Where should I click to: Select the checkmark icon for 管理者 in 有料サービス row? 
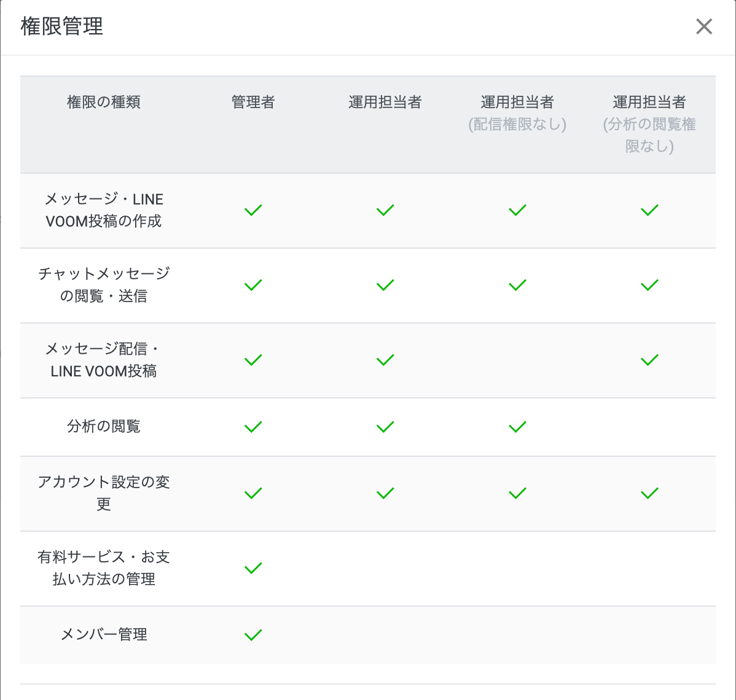pyautogui.click(x=253, y=568)
